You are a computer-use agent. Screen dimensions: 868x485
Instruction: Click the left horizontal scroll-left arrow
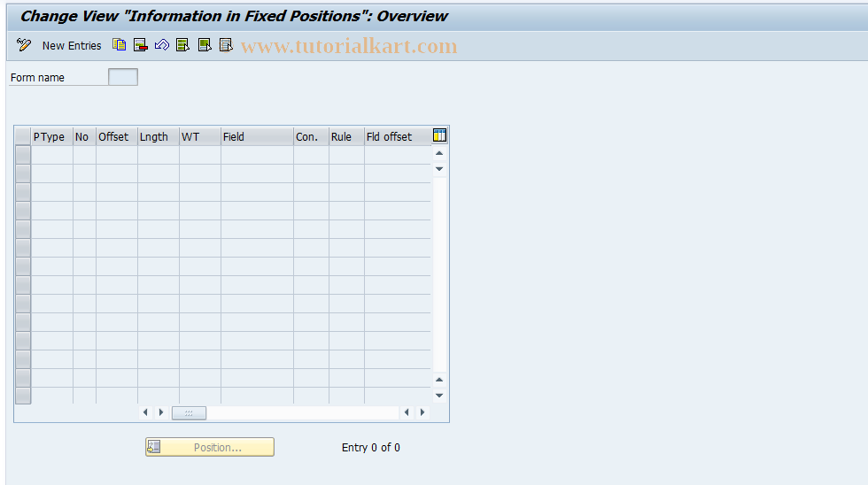pyautogui.click(x=145, y=412)
